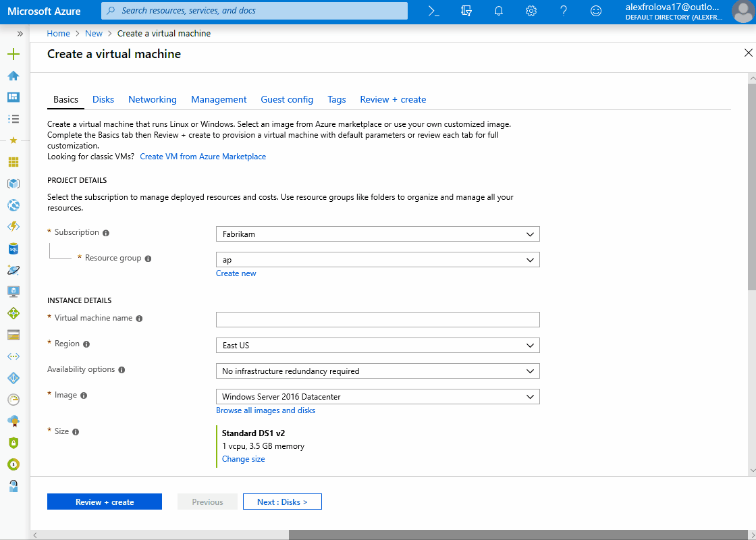Show info tooltip for Virtual machine name

[139, 319]
